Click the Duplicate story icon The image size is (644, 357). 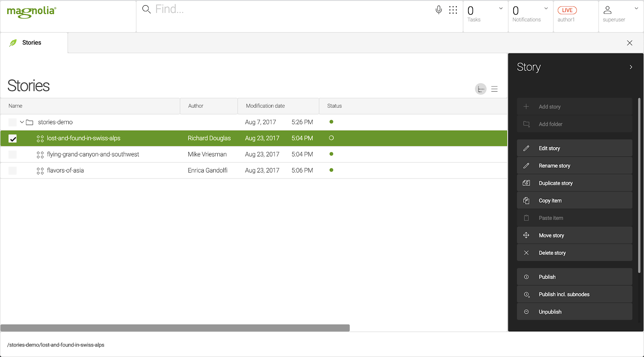[x=526, y=183]
